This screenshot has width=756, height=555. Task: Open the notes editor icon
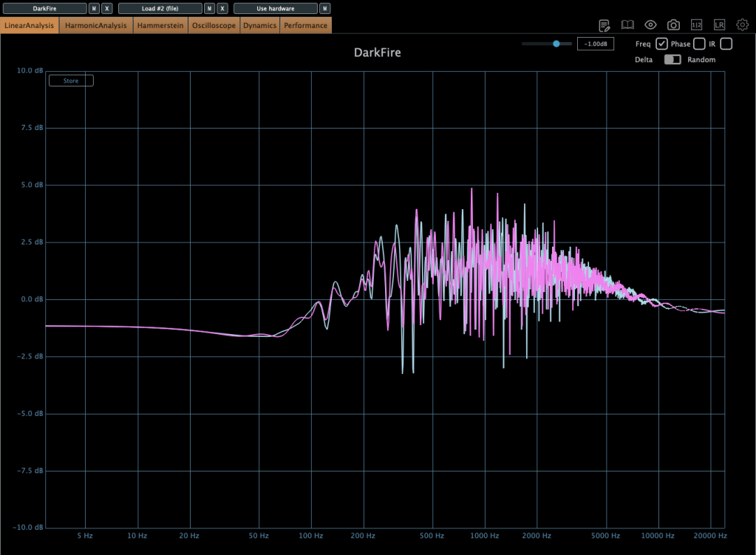pyautogui.click(x=604, y=25)
